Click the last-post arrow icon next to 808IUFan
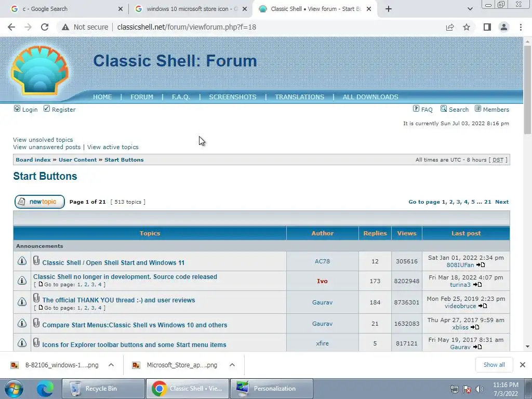Image resolution: width=532 pixels, height=399 pixels. coord(481,265)
